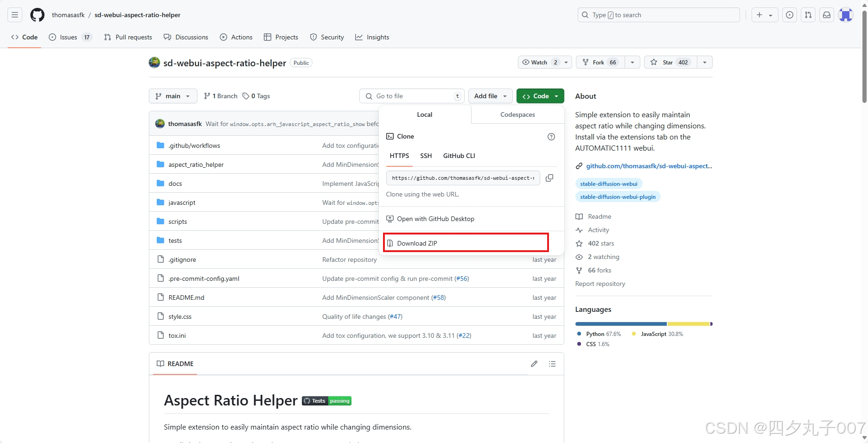Click thomasasfk commit author name

click(185, 124)
